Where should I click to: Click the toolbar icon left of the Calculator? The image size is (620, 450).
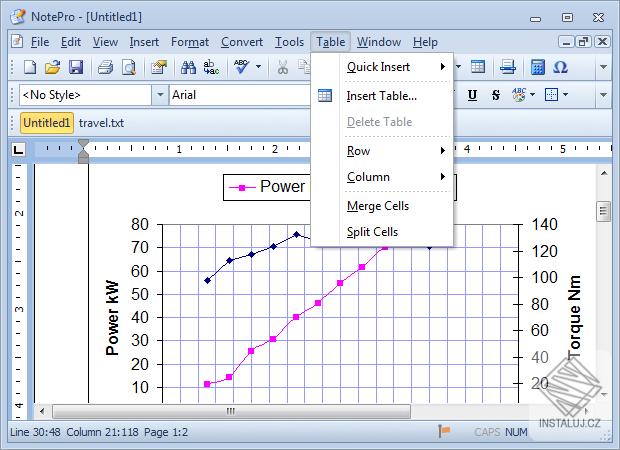[x=507, y=67]
